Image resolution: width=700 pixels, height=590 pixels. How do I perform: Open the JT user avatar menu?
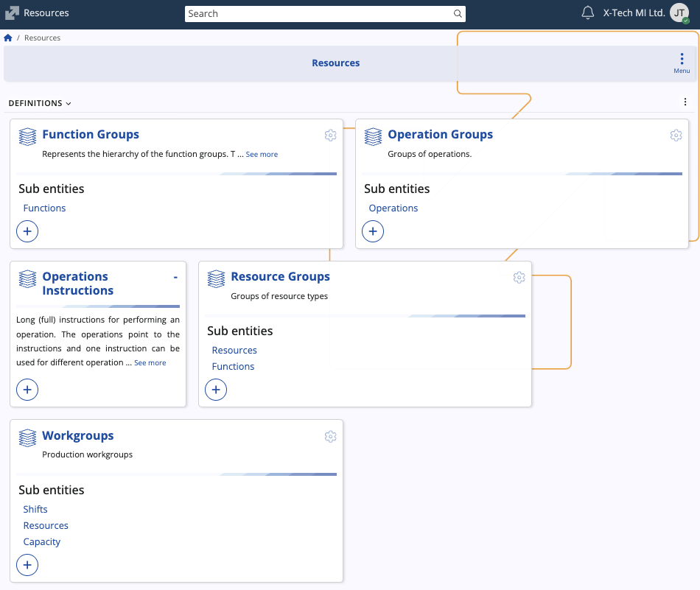click(679, 13)
